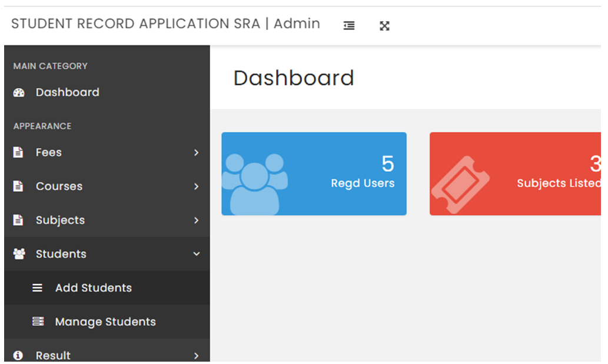608x364 pixels.
Task: Click the Dashboard gauge icon in sidebar
Action: [x=19, y=92]
